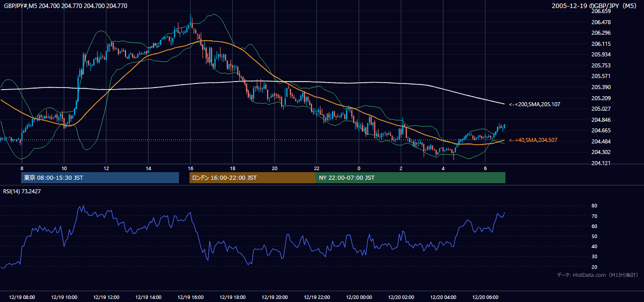Click the 205.390 price axis label
Viewport: 644px width, 302px height.
[x=601, y=87]
